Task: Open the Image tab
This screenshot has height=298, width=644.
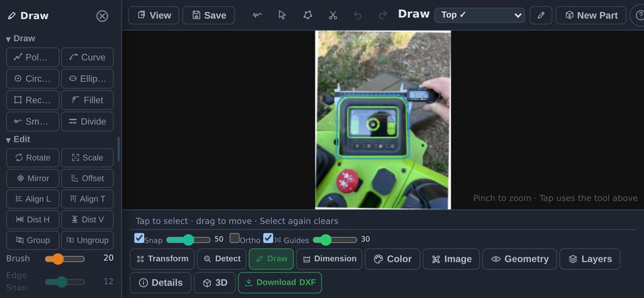Action: (x=451, y=259)
